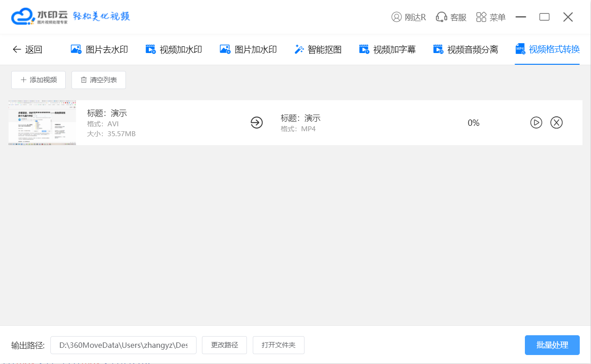Minimize the 水印云 window
The image size is (591, 364).
521,17
